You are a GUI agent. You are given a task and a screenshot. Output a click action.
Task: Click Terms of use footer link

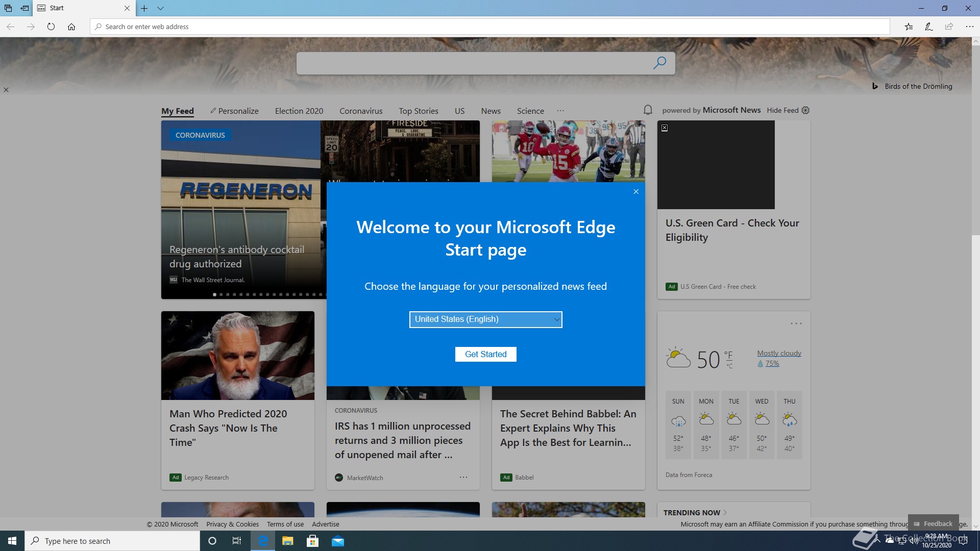tap(285, 524)
